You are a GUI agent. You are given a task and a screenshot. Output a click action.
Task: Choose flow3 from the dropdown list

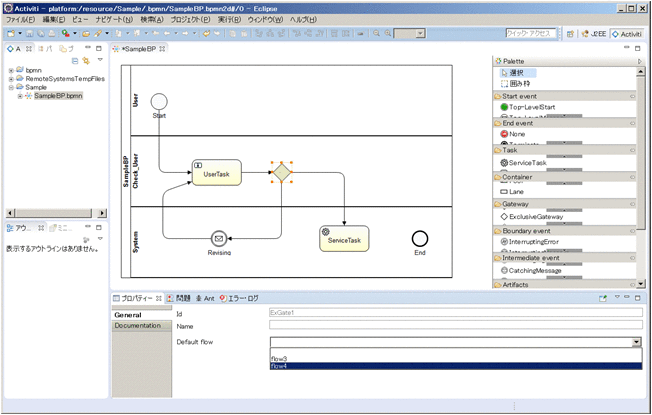click(x=279, y=358)
